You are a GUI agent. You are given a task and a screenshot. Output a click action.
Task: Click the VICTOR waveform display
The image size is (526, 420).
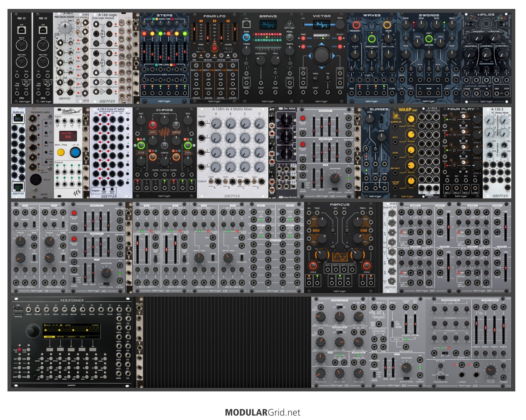coord(321,25)
